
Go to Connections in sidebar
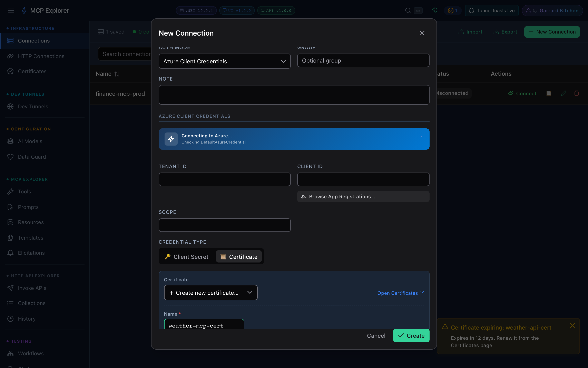(x=45, y=41)
